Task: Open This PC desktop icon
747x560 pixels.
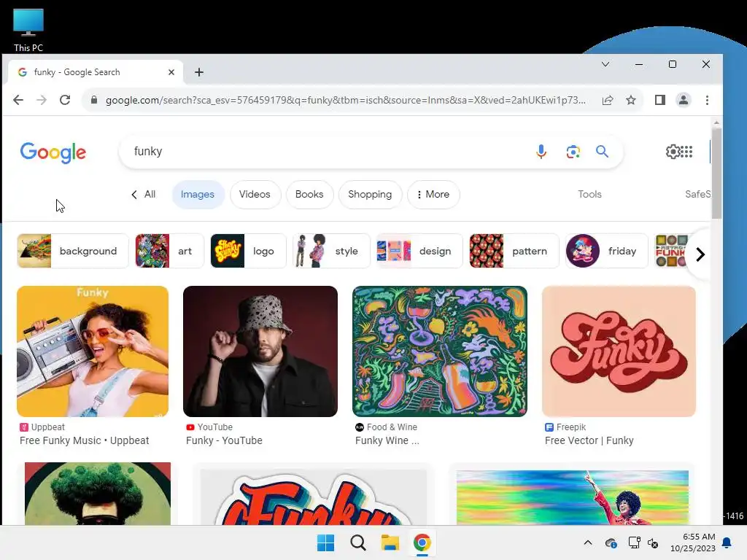Action: (x=28, y=29)
